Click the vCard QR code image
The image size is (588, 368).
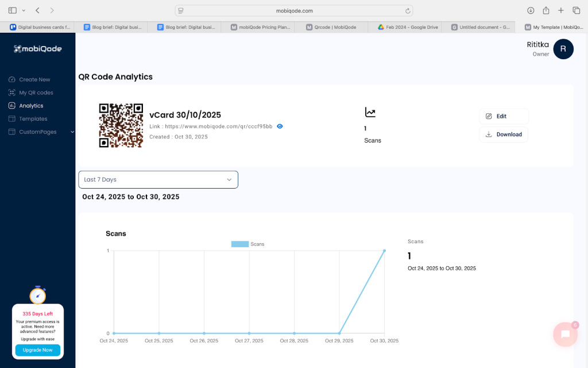[121, 125]
